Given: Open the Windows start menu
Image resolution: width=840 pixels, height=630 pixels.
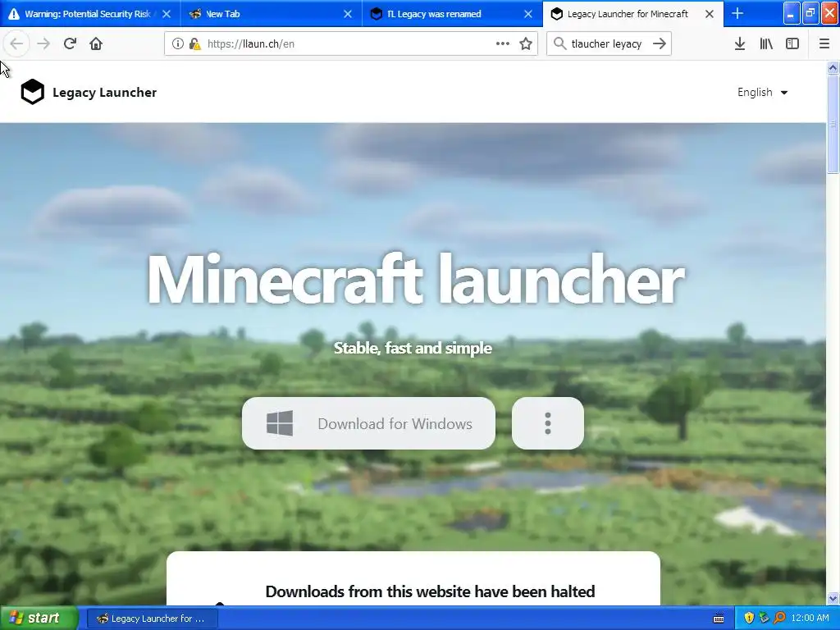Looking at the screenshot, I should click(x=38, y=619).
